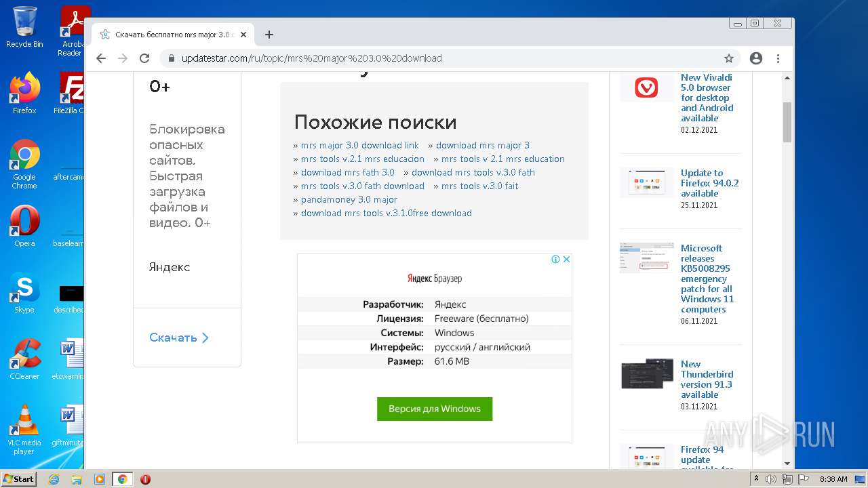Click the taskbar clock 8:38 AM
Screen dimensions: 868x488
coord(833,479)
